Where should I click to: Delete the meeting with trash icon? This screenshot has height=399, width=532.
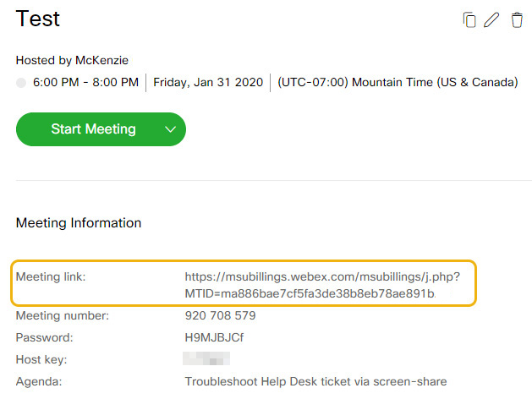[517, 19]
